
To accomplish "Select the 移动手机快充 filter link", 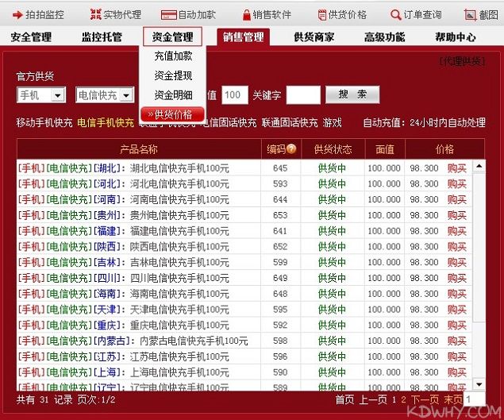I will [x=44, y=122].
